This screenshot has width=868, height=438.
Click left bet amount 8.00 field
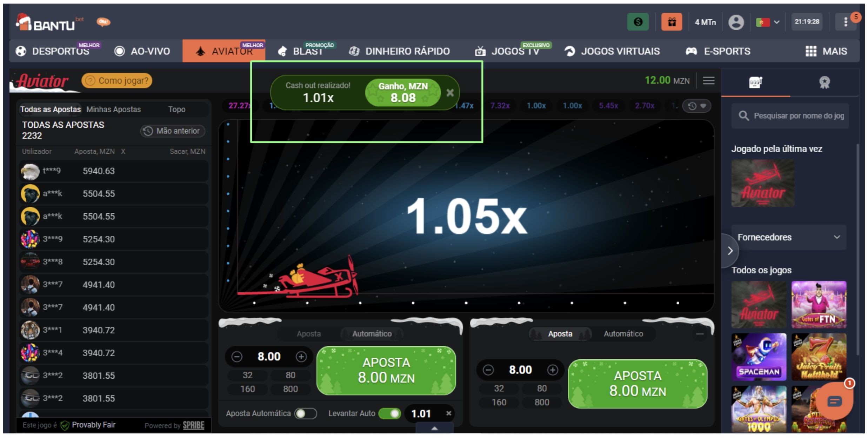[269, 357]
